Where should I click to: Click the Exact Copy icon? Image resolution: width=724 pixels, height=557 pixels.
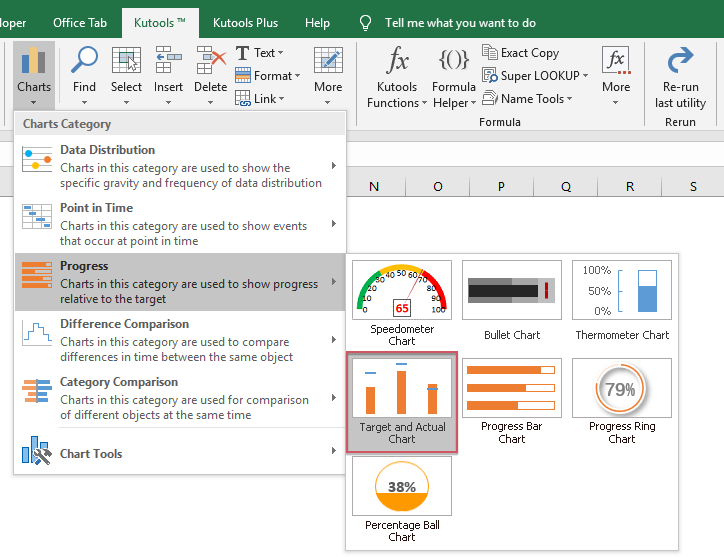pos(489,52)
